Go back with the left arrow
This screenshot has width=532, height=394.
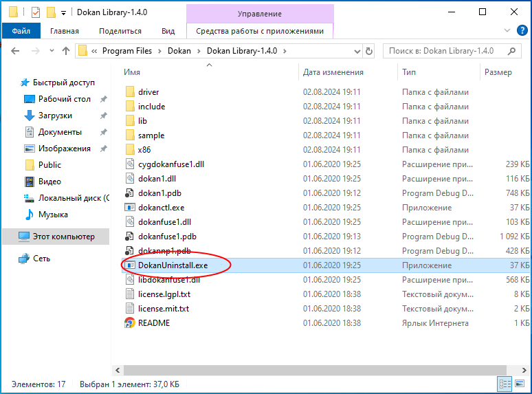pos(15,51)
